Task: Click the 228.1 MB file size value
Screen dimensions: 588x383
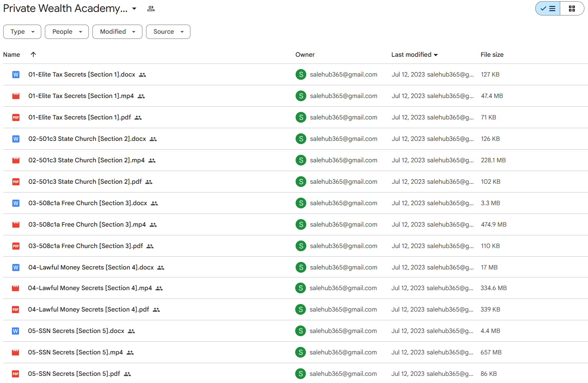Action: (x=493, y=160)
